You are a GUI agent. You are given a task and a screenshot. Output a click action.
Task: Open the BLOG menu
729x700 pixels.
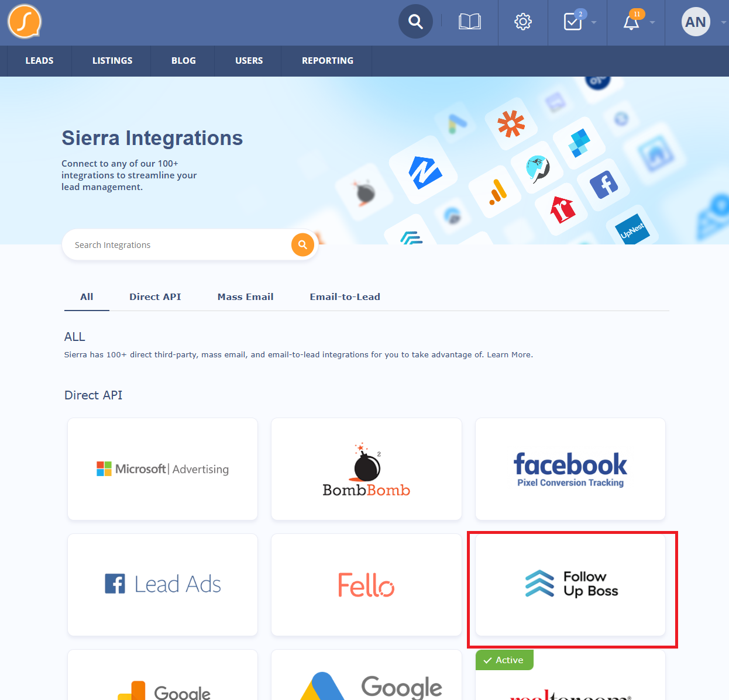184,61
